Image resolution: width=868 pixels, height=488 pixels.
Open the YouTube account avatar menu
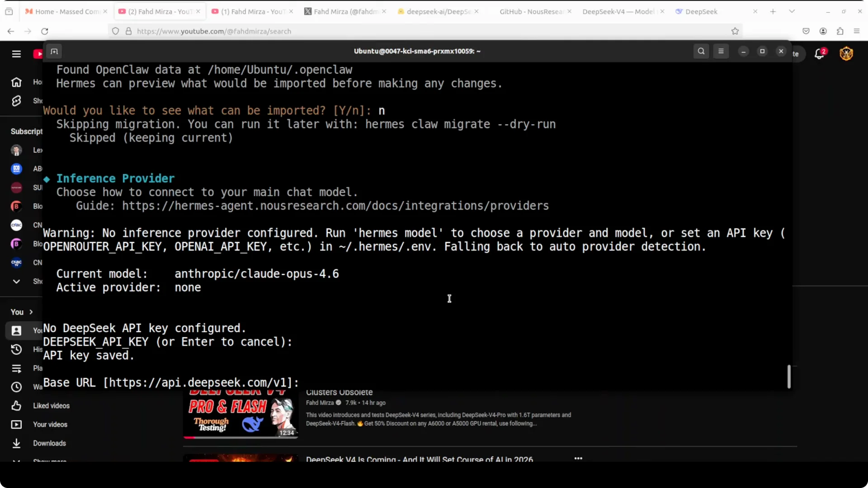click(x=846, y=54)
